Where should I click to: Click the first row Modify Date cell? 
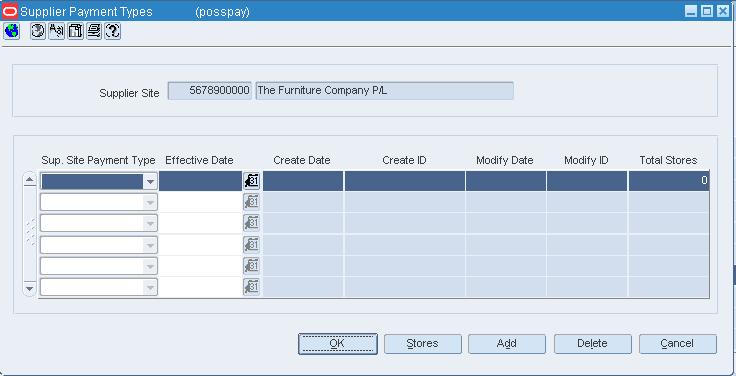coord(506,181)
